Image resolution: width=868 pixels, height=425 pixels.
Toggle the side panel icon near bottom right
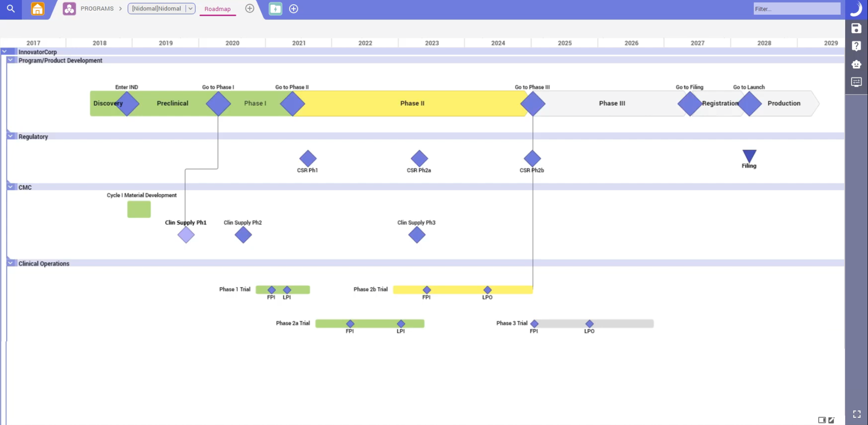click(x=821, y=420)
